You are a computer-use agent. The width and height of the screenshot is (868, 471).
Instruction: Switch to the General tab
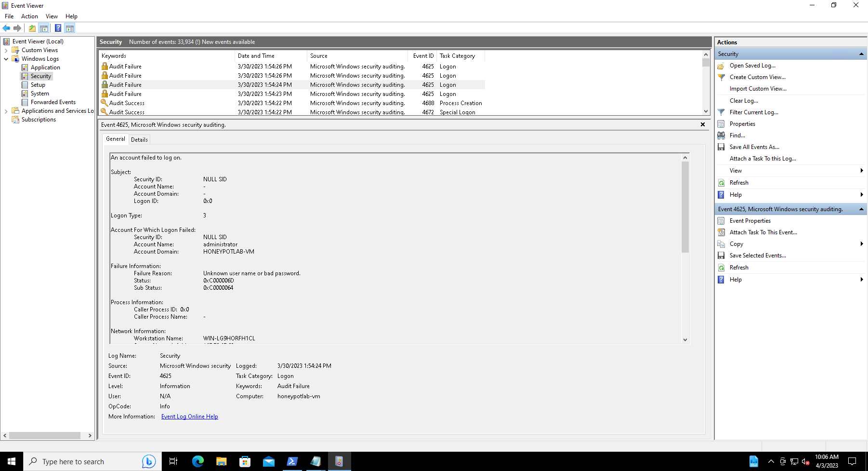(x=116, y=139)
